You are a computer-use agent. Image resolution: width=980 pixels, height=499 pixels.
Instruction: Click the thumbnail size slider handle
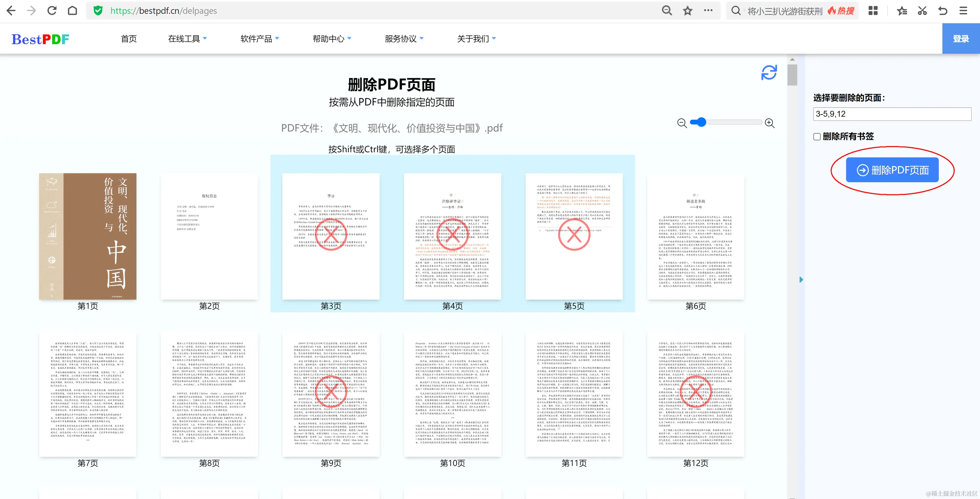pos(702,122)
